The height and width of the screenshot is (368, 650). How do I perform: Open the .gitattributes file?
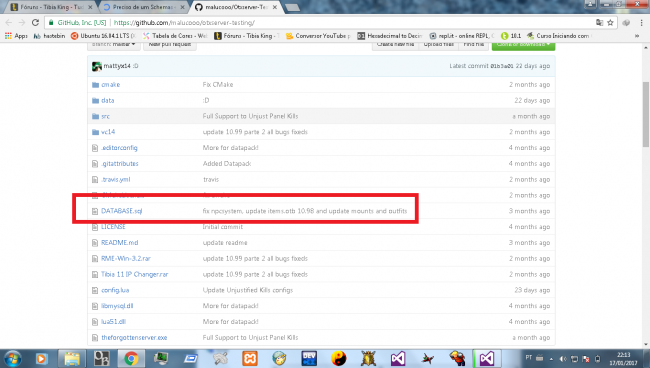(x=119, y=164)
